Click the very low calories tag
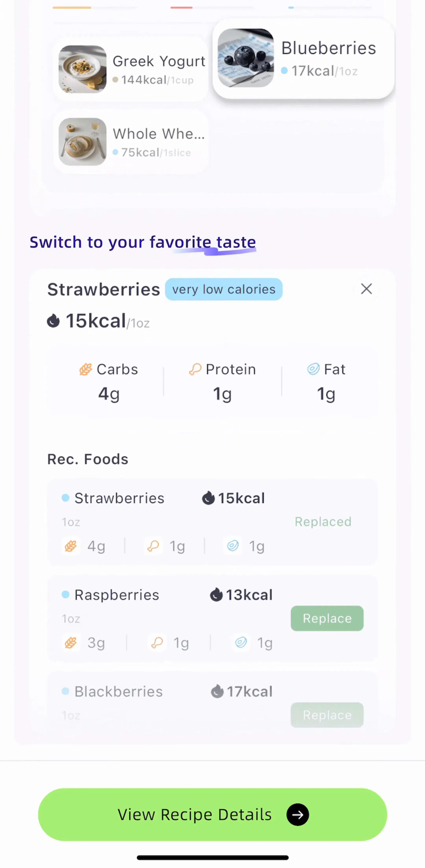 pyautogui.click(x=224, y=289)
